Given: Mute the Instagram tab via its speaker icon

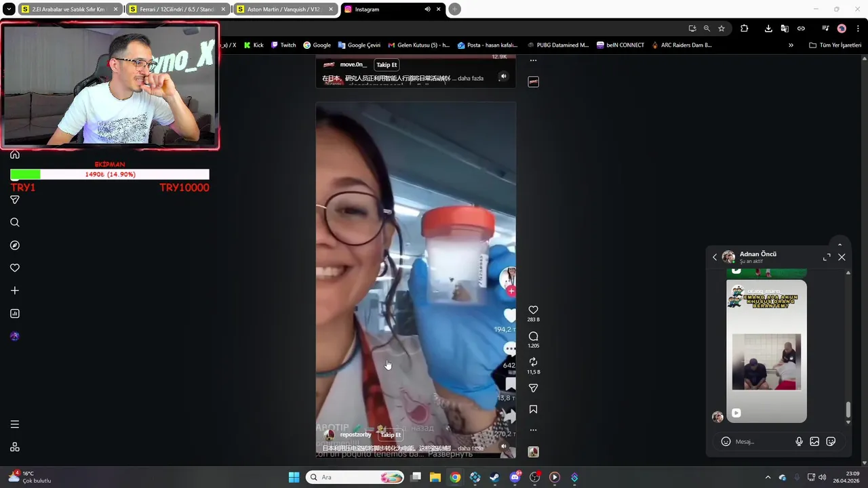Looking at the screenshot, I should click(x=427, y=9).
